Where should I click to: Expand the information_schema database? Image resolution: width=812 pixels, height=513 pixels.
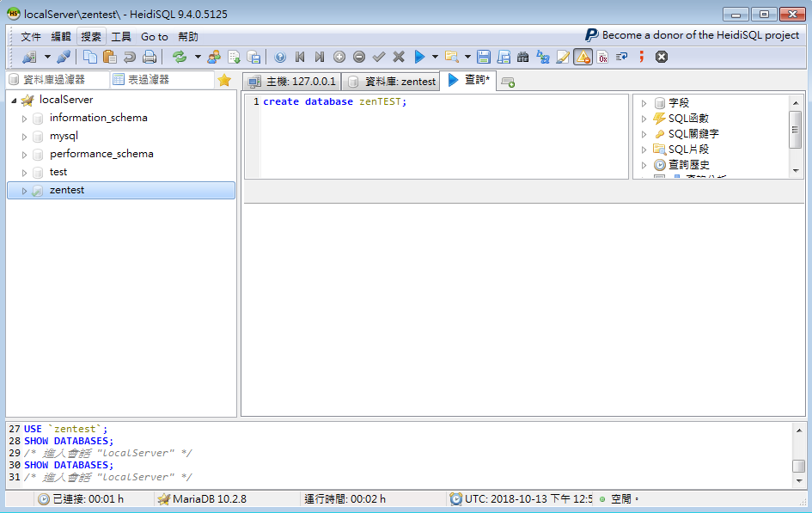click(x=24, y=119)
